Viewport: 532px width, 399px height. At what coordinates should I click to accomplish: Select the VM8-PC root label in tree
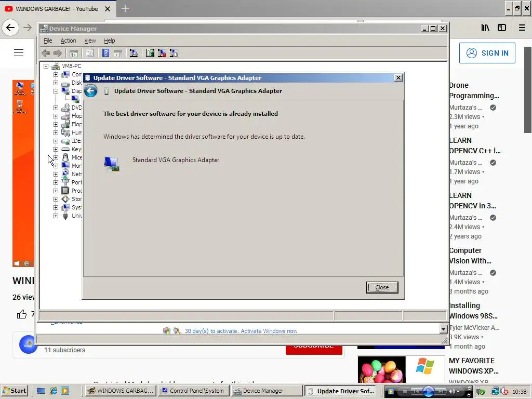[72, 66]
